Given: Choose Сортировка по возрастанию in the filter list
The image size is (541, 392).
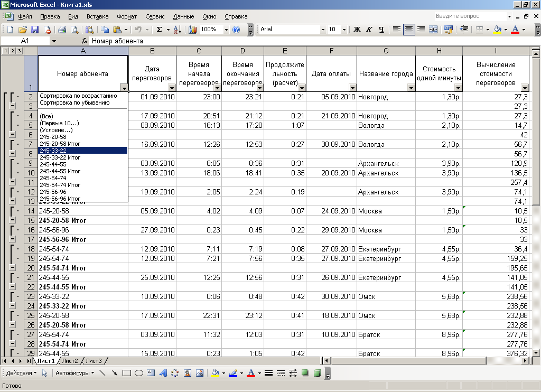Looking at the screenshot, I should [78, 96].
